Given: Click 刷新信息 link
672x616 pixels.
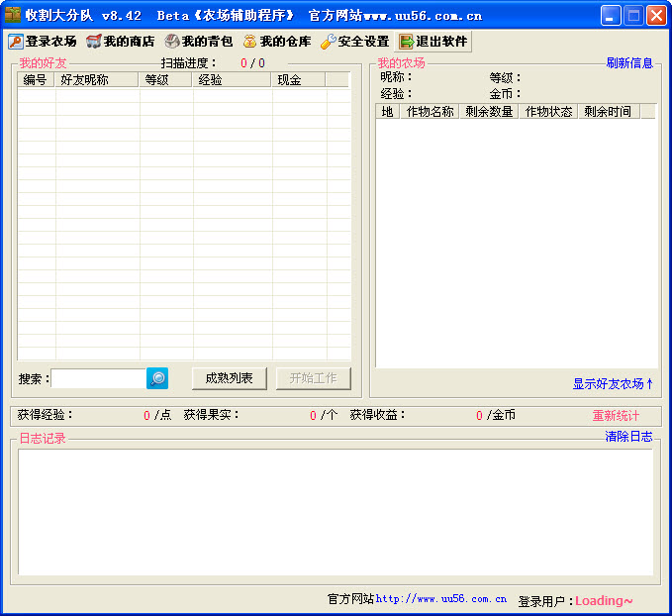Looking at the screenshot, I should pos(629,63).
